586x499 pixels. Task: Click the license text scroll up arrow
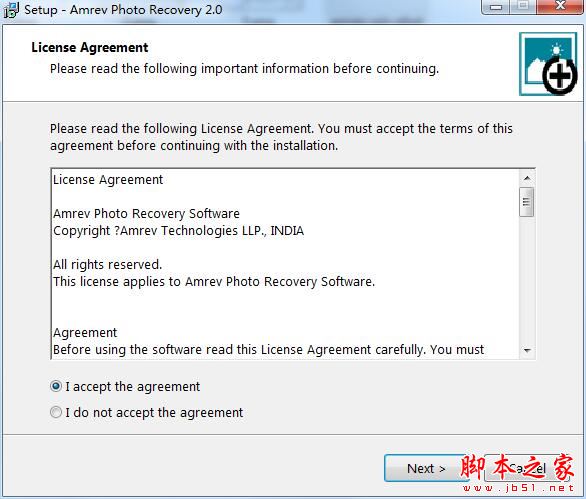[527, 178]
